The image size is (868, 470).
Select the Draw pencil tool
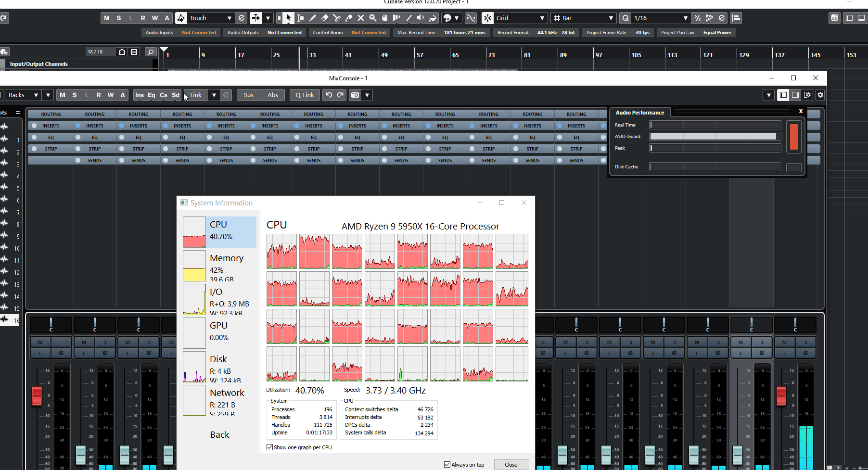[x=313, y=18]
